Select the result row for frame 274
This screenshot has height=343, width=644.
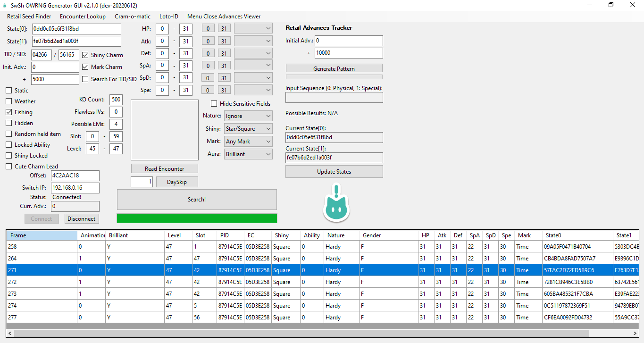pyautogui.click(x=322, y=305)
